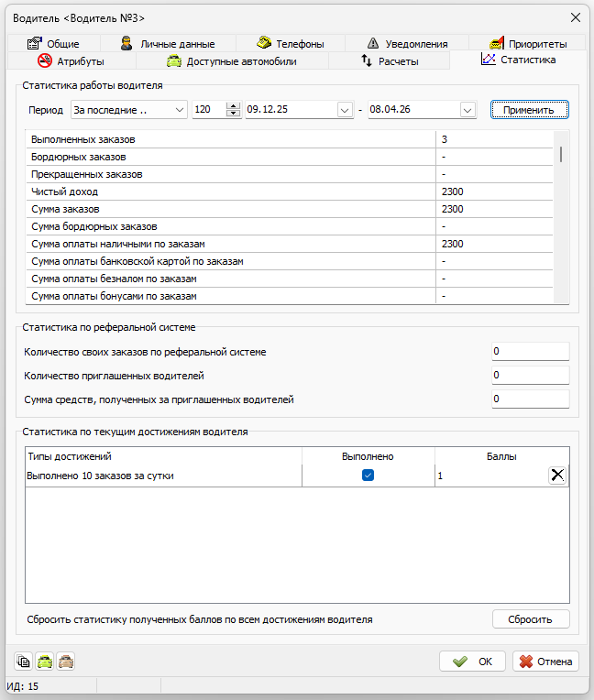The image size is (594, 700).
Task: Click the Типы достижений column header
Action: (163, 456)
